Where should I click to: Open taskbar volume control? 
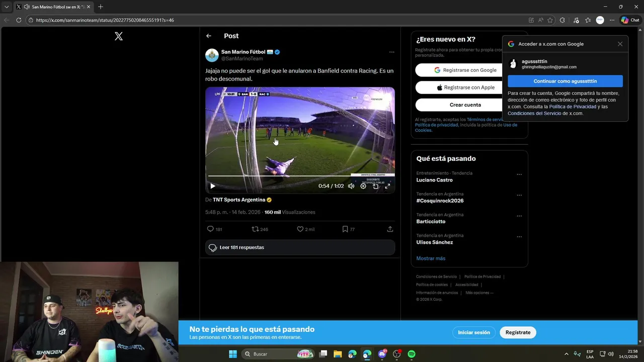(x=611, y=354)
